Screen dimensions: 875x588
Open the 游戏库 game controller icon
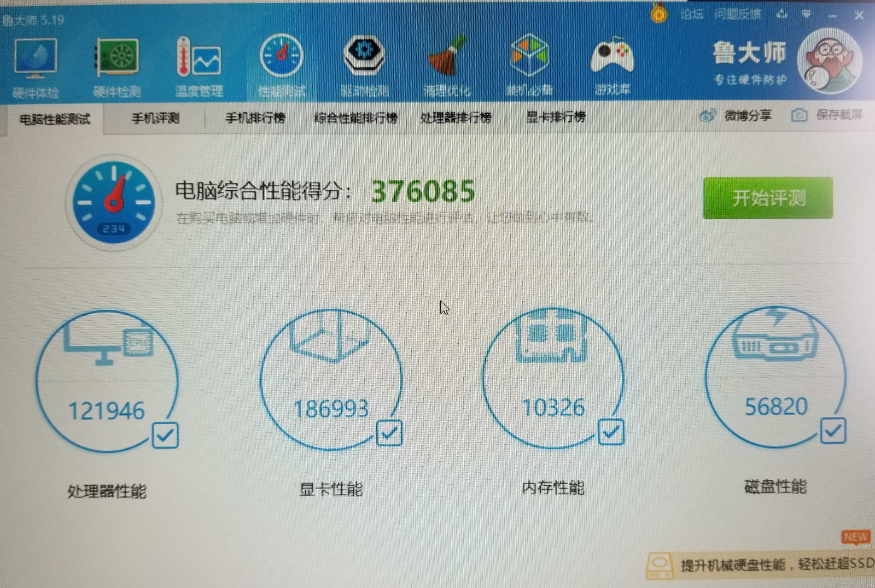coord(612,67)
